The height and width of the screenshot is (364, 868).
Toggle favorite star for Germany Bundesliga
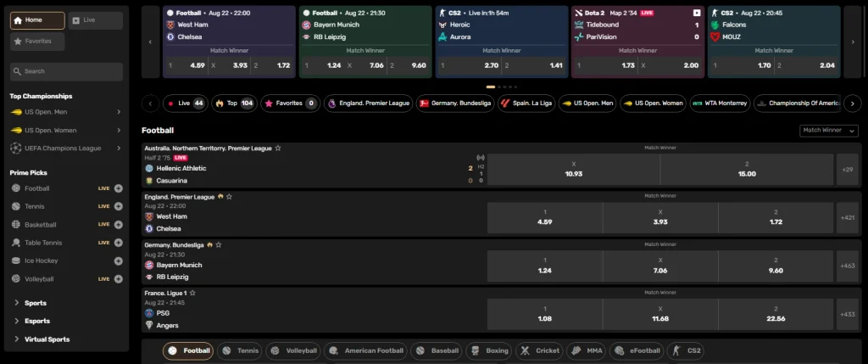(x=218, y=244)
